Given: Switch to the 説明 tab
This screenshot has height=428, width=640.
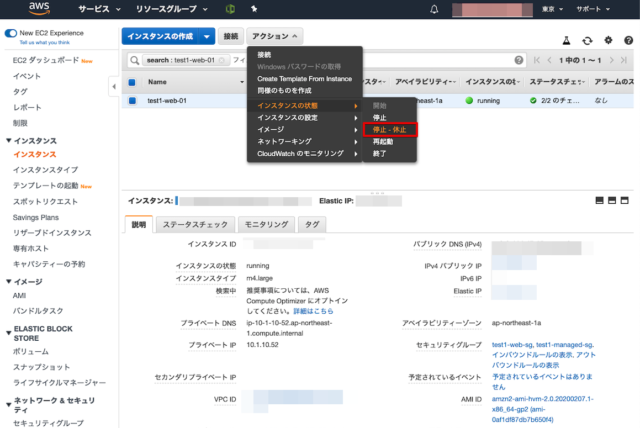Looking at the screenshot, I should (139, 224).
